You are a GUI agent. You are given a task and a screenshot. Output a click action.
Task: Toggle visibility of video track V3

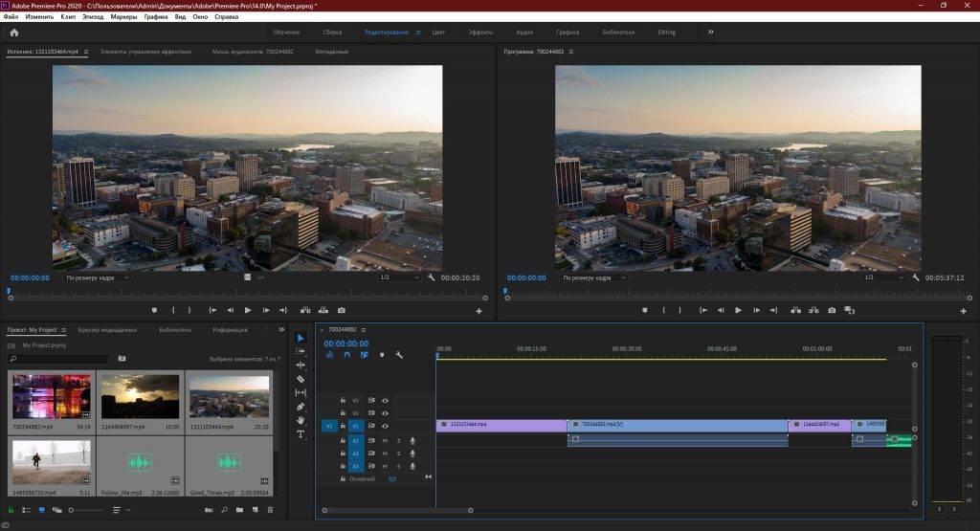pyautogui.click(x=385, y=400)
